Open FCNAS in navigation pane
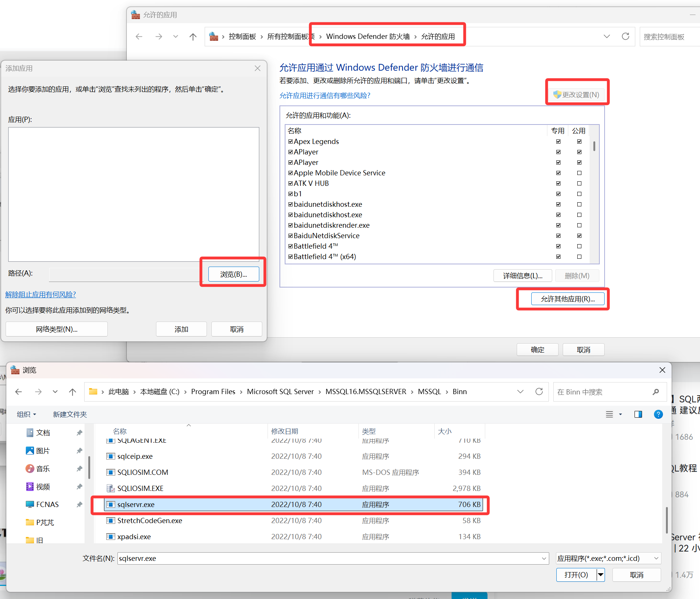 (x=47, y=504)
